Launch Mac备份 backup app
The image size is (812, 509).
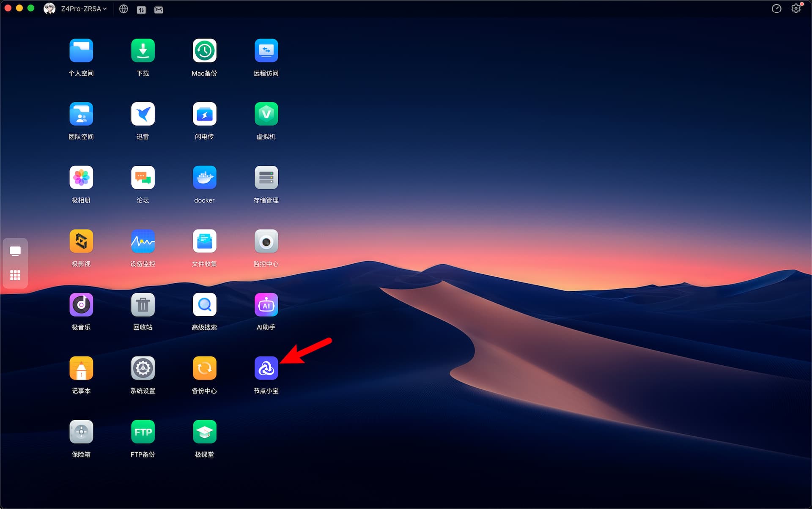tap(204, 51)
